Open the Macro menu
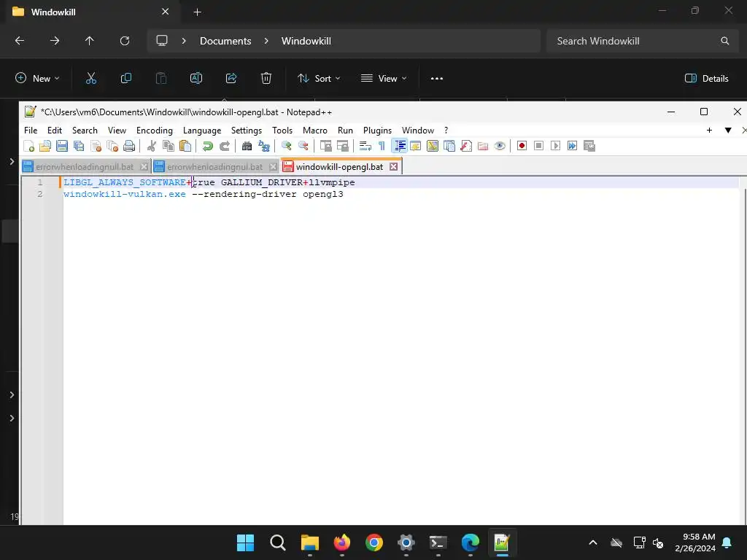Image resolution: width=747 pixels, height=560 pixels. 315,131
